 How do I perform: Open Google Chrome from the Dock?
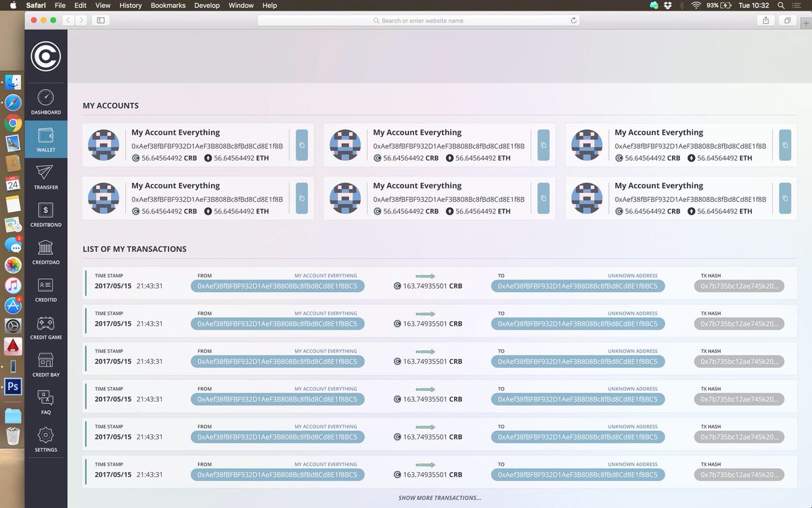tap(13, 123)
